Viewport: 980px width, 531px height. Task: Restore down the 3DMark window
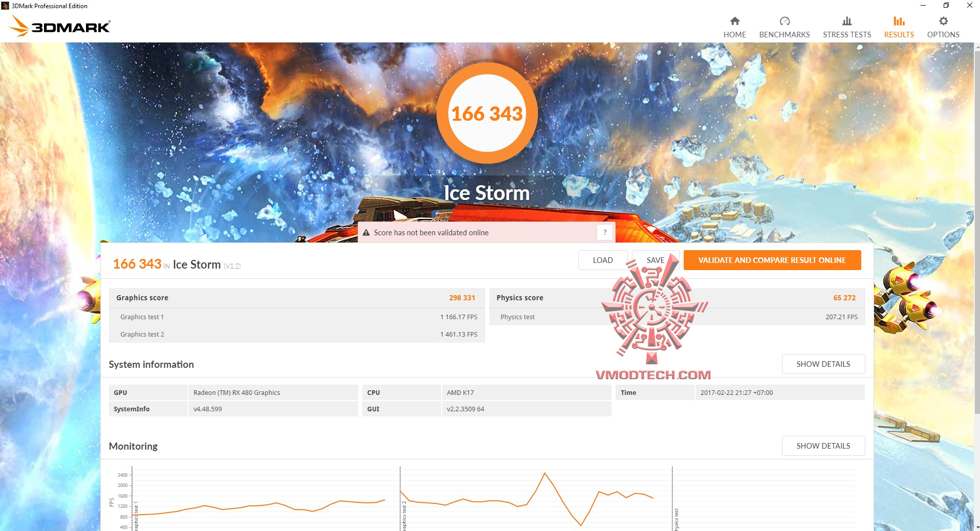tap(946, 6)
